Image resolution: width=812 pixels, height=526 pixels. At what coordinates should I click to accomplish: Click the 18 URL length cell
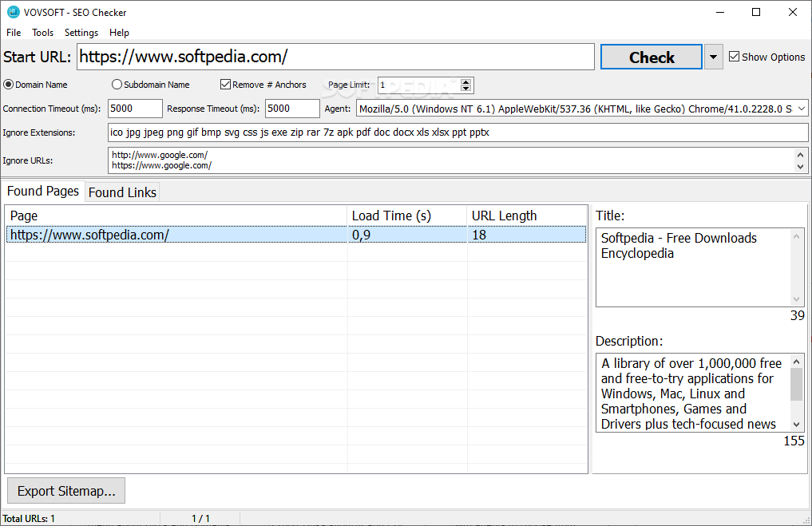tap(527, 235)
